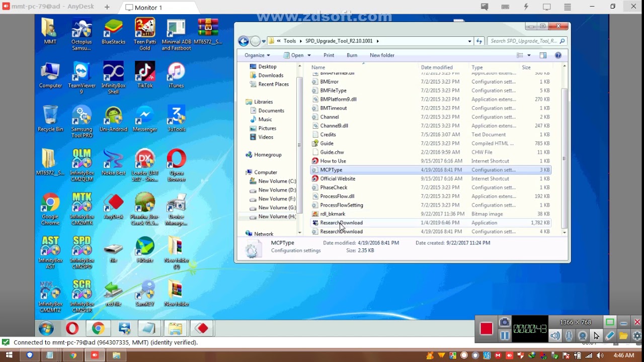644x362 pixels.
Task: Expand the address bar history dropdown
Action: 469,41
